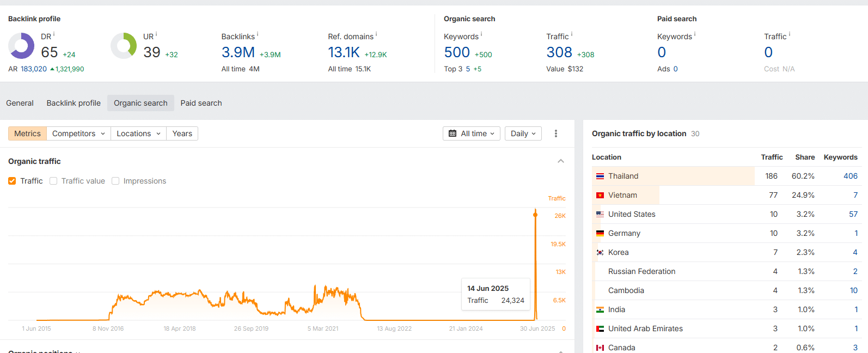Viewport: 868px width, 353px height.
Task: Click the All time 4M backlinks value
Action: click(x=254, y=69)
